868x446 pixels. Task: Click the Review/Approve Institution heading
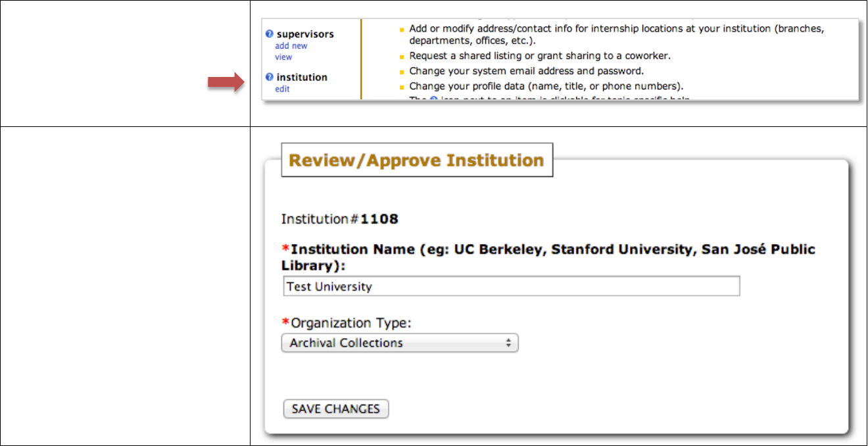pos(416,161)
